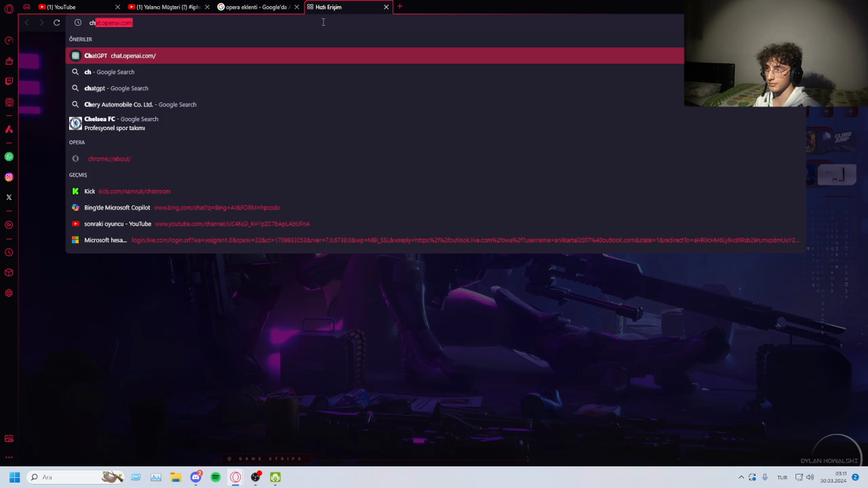Select 'chatgpt - Google Search' suggestion
This screenshot has height=488, width=868.
(x=375, y=88)
